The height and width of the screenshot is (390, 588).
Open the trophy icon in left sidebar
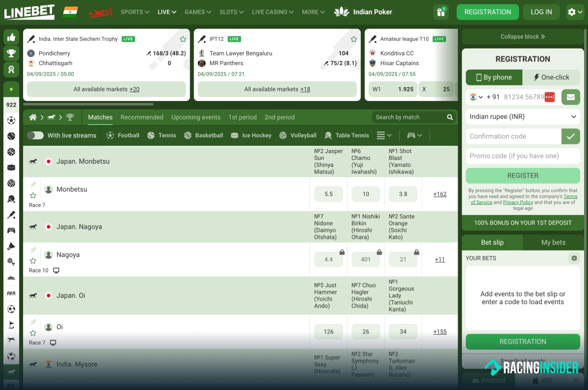[11, 53]
